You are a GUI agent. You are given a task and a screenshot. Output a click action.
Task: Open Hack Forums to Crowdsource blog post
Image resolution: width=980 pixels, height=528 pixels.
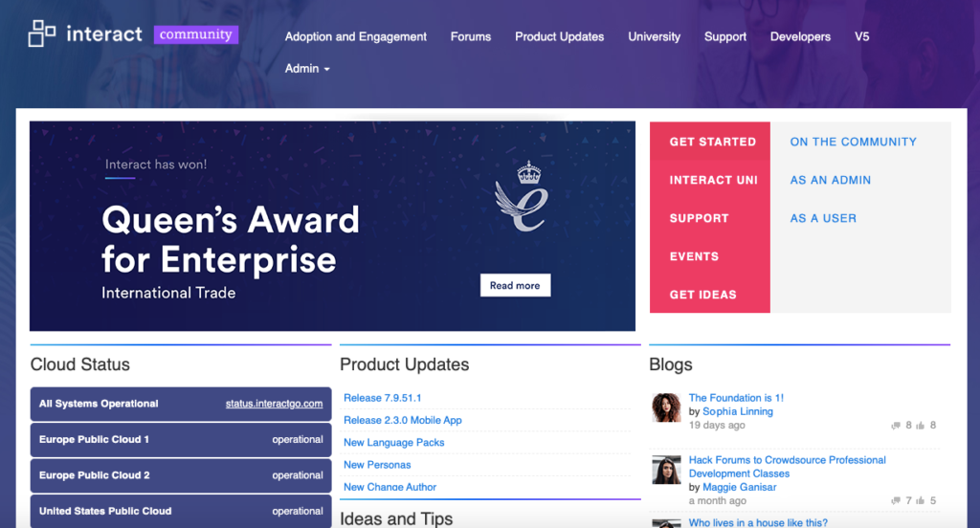(787, 467)
